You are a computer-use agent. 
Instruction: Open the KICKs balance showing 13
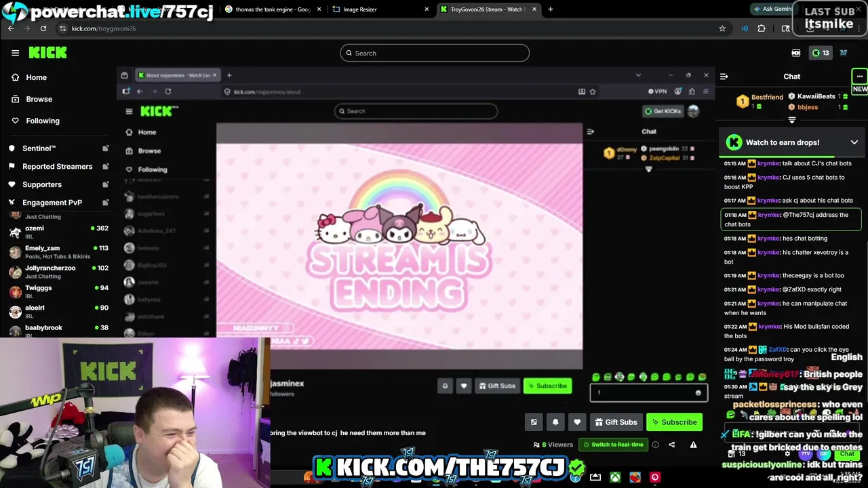pyautogui.click(x=821, y=53)
